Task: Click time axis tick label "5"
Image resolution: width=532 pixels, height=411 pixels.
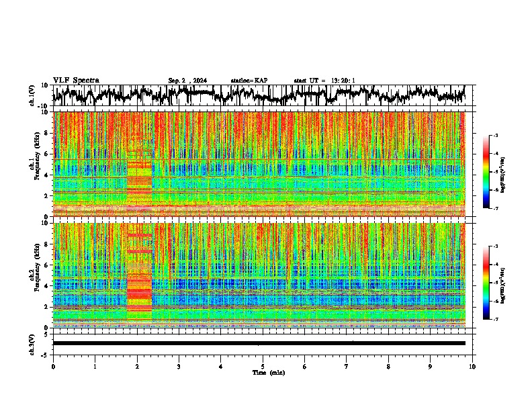Action: [263, 367]
